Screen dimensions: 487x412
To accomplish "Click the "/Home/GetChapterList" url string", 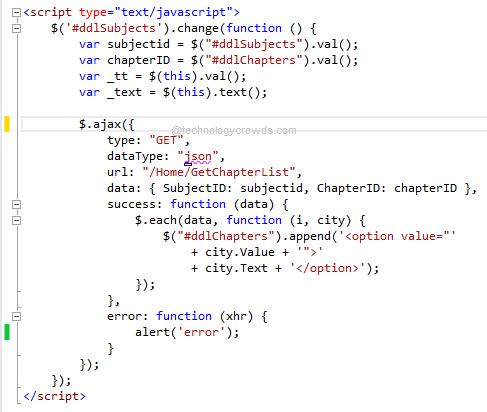I will click(219, 172).
